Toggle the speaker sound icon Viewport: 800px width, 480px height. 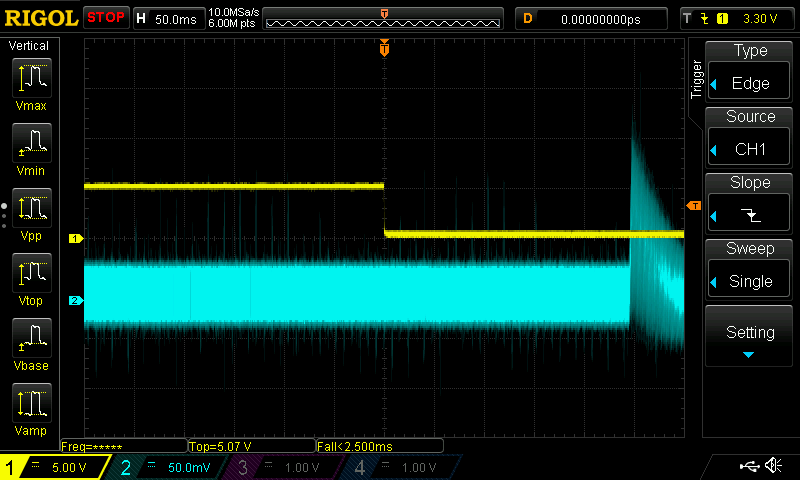(x=773, y=466)
